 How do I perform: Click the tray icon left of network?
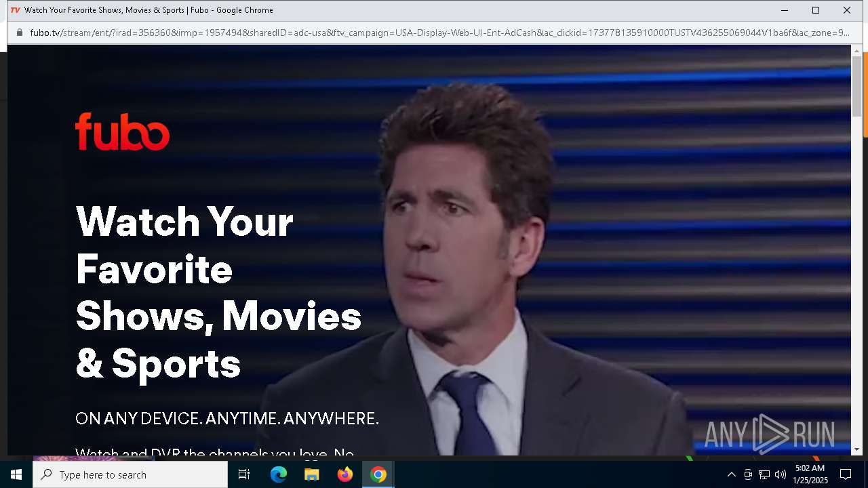coord(748,474)
